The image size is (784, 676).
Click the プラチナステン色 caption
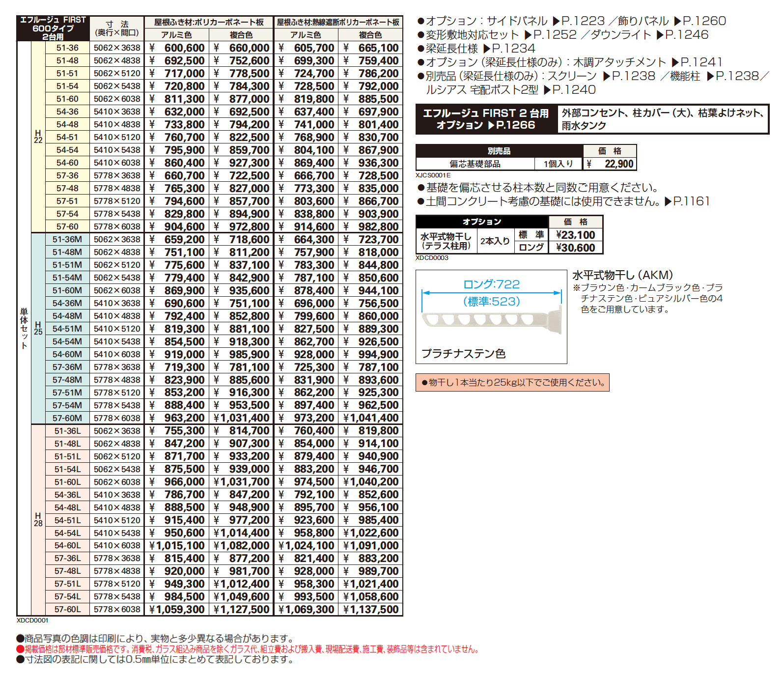463,353
